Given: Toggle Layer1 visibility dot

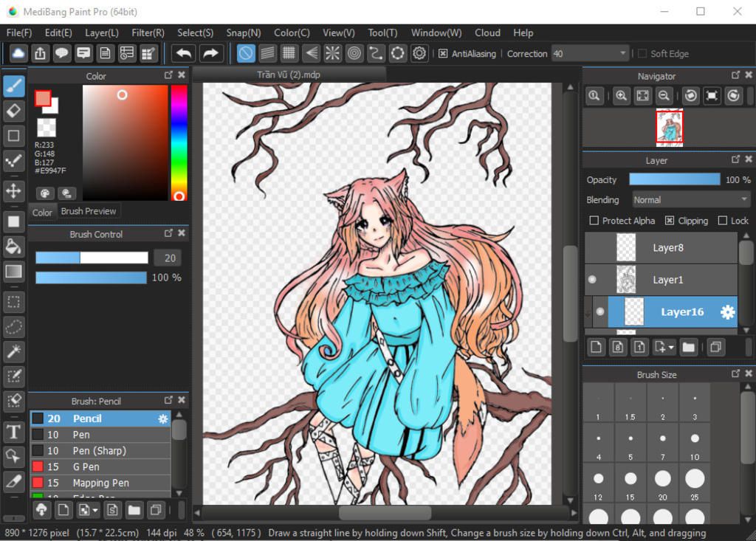Looking at the screenshot, I should (593, 279).
